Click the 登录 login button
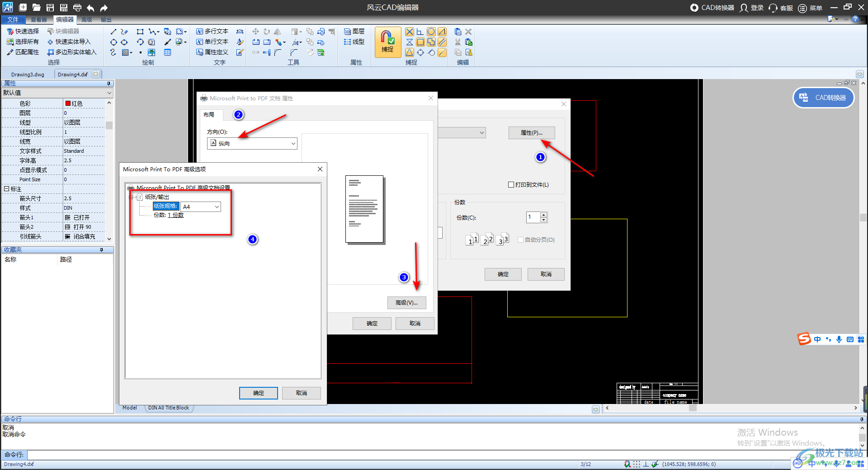The width and height of the screenshot is (868, 470). [752, 8]
